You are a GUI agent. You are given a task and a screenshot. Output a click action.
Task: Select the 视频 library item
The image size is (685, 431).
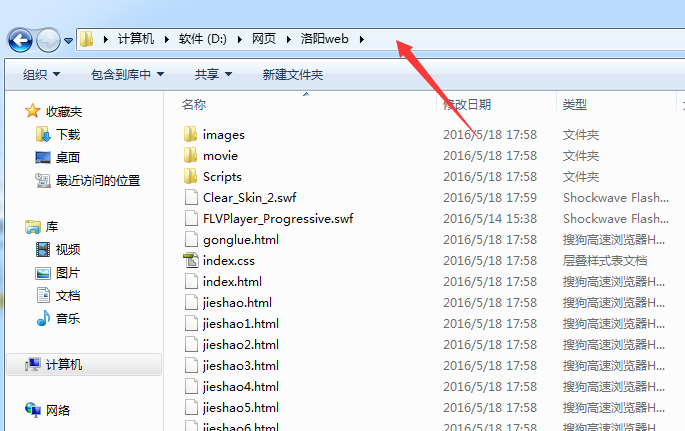68,249
